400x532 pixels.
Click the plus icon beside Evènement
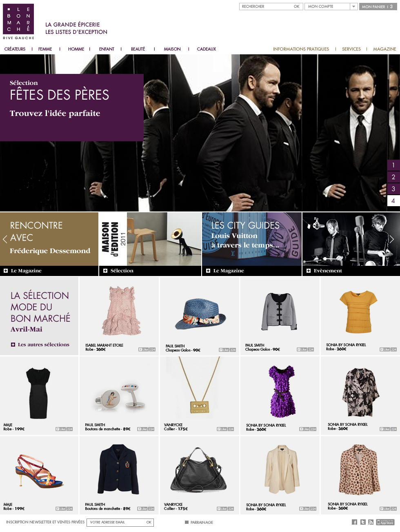point(309,271)
